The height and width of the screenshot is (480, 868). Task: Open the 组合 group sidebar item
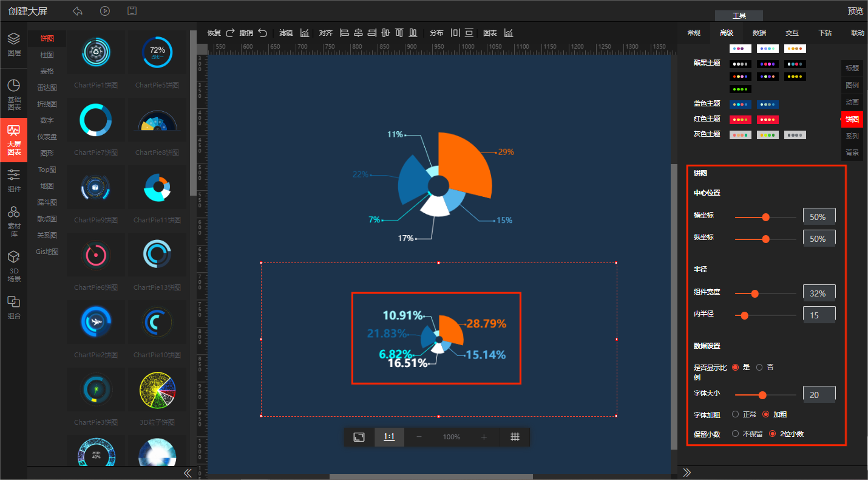point(14,307)
